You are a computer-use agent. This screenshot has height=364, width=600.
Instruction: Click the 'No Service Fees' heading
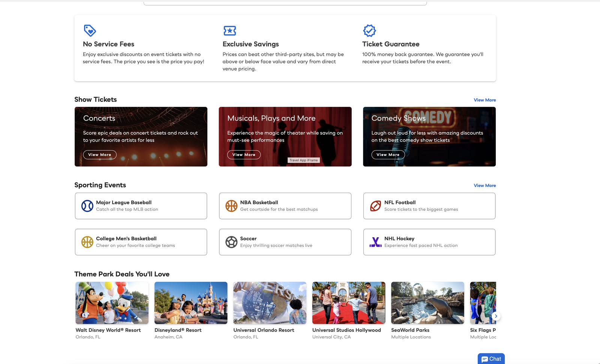108,44
